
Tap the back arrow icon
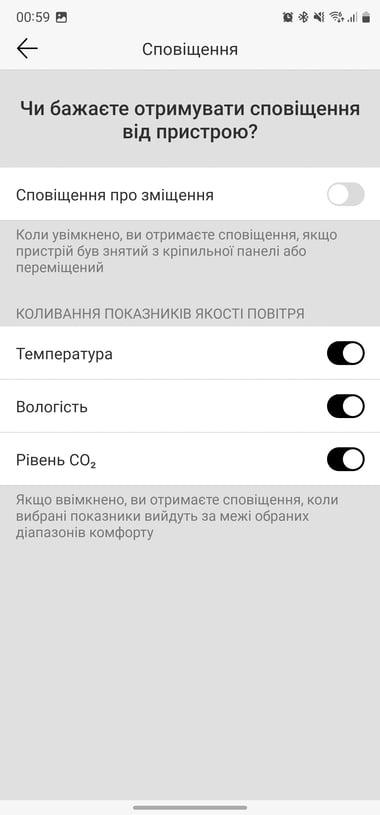click(27, 49)
